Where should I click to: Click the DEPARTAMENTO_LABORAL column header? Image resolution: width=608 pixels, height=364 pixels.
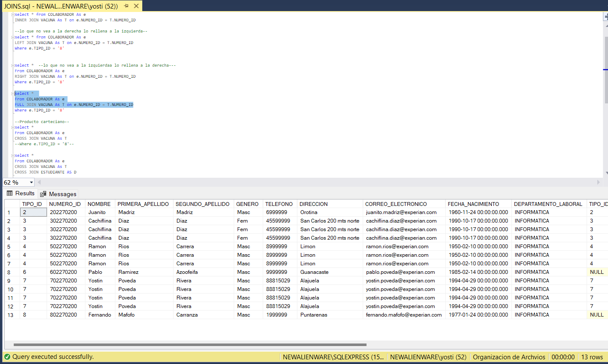pos(548,204)
